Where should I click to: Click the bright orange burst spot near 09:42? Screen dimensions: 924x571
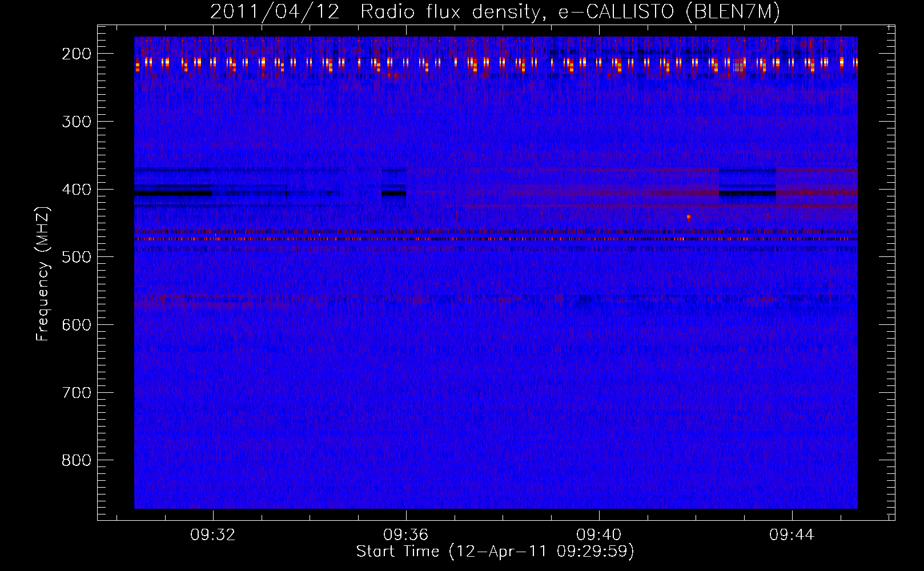(689, 217)
